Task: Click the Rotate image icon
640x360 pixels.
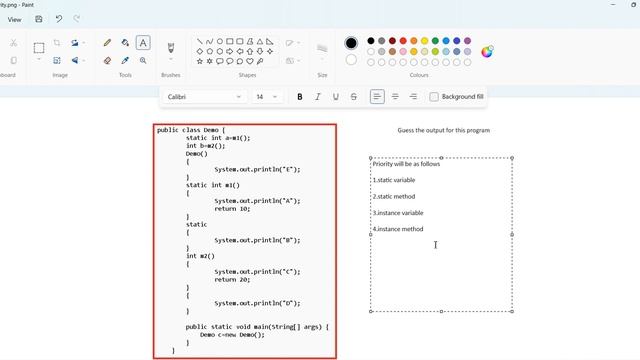Action: pyautogui.click(x=75, y=42)
